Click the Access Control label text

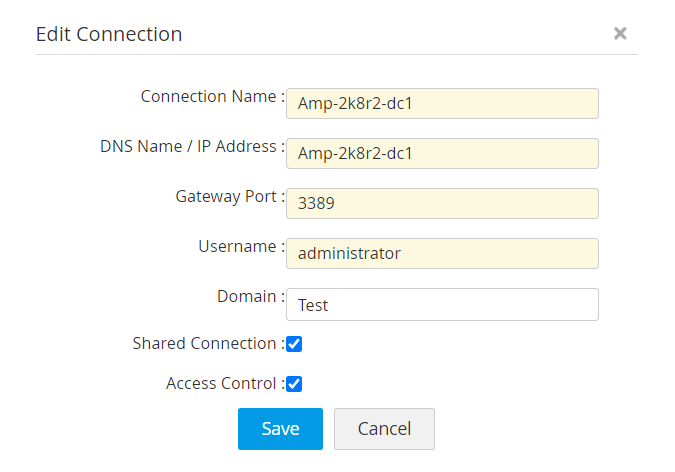[x=224, y=384]
